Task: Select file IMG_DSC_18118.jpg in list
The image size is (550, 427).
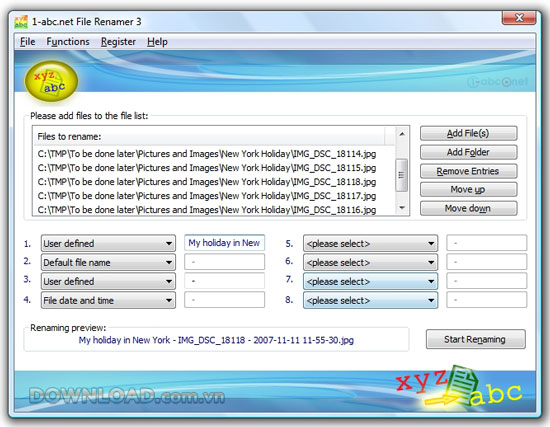Action: [x=207, y=182]
